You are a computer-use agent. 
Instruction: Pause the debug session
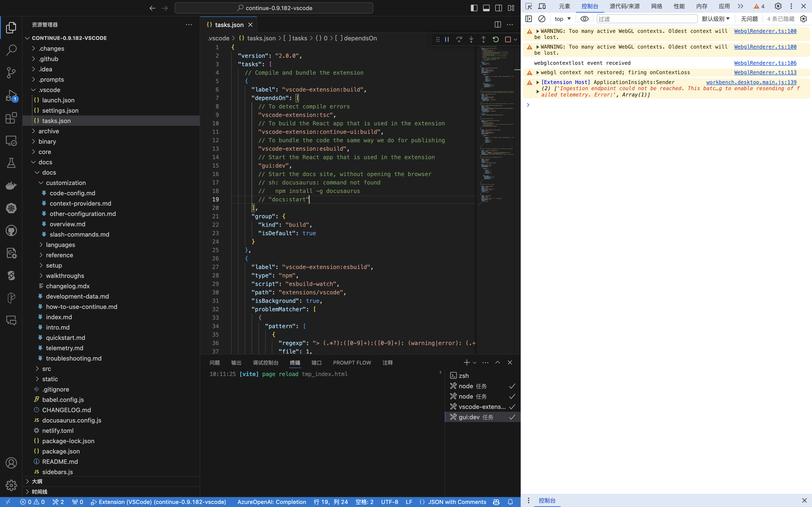click(x=447, y=40)
